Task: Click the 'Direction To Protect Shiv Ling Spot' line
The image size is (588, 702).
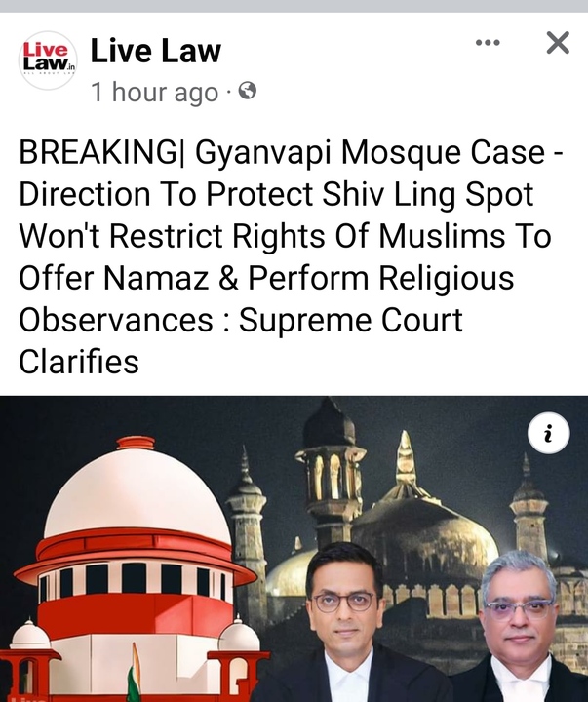Action: (x=276, y=195)
